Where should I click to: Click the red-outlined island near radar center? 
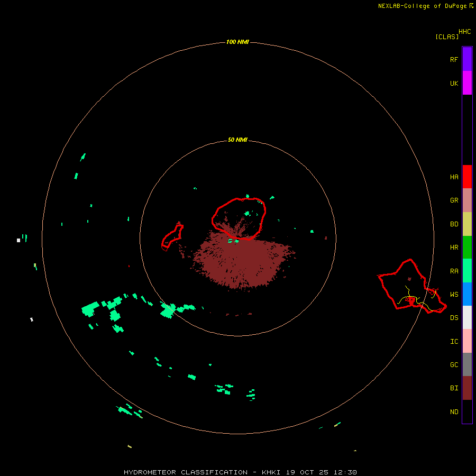coord(239,218)
